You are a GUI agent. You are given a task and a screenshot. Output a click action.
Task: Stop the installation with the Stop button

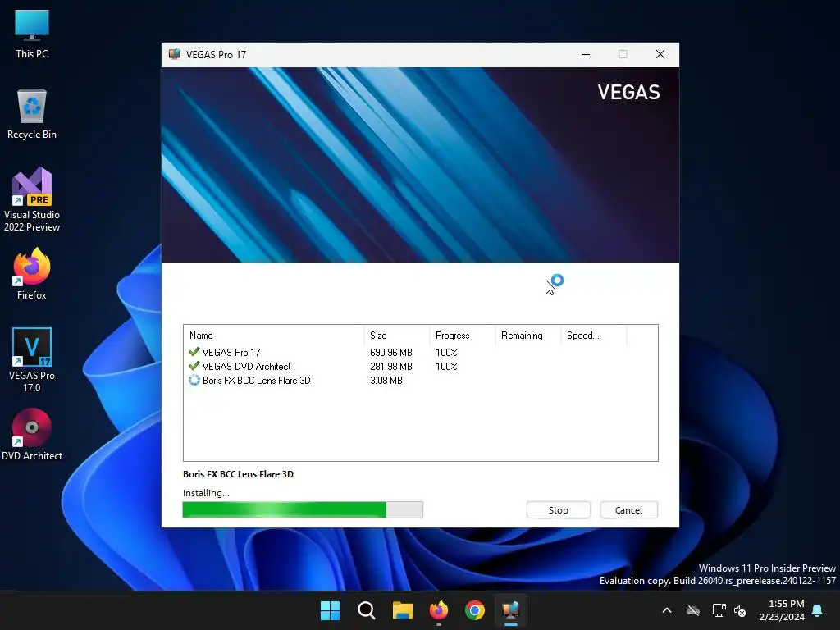(x=558, y=510)
